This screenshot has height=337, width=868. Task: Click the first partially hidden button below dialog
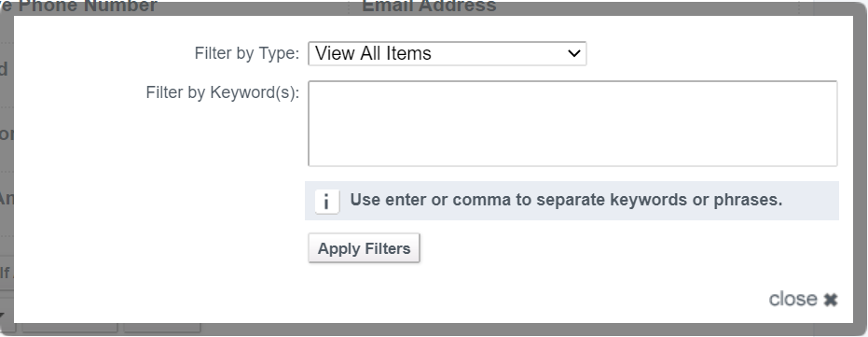click(69, 328)
